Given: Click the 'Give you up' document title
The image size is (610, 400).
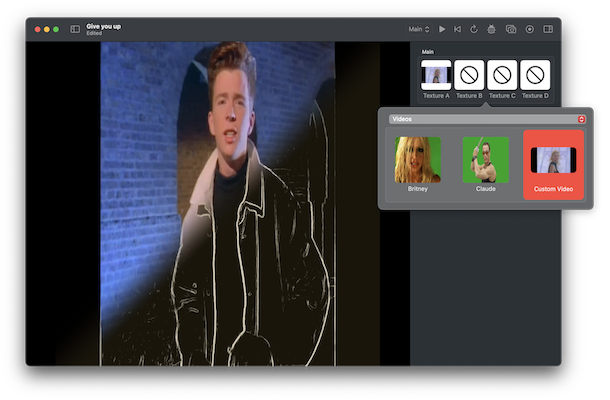Looking at the screenshot, I should point(103,26).
